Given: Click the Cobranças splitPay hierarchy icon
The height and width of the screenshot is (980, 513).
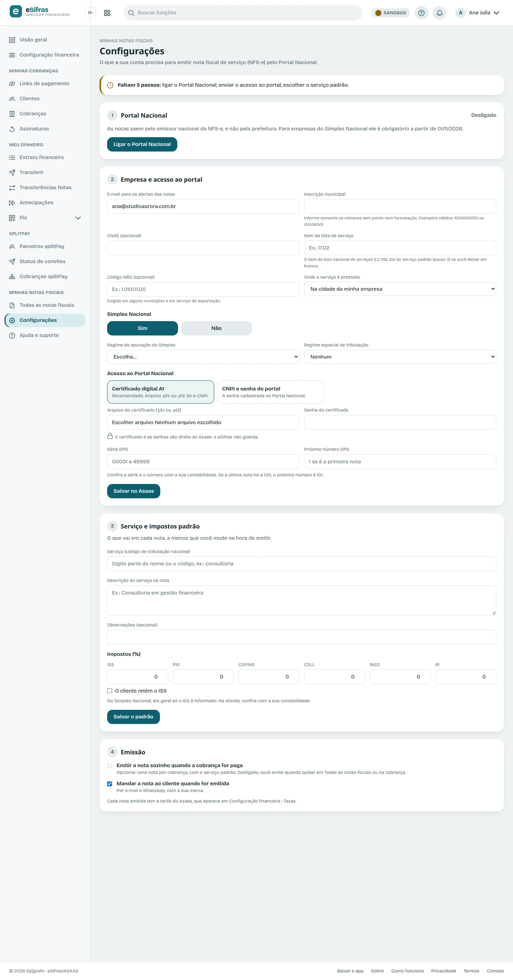Looking at the screenshot, I should point(12,277).
